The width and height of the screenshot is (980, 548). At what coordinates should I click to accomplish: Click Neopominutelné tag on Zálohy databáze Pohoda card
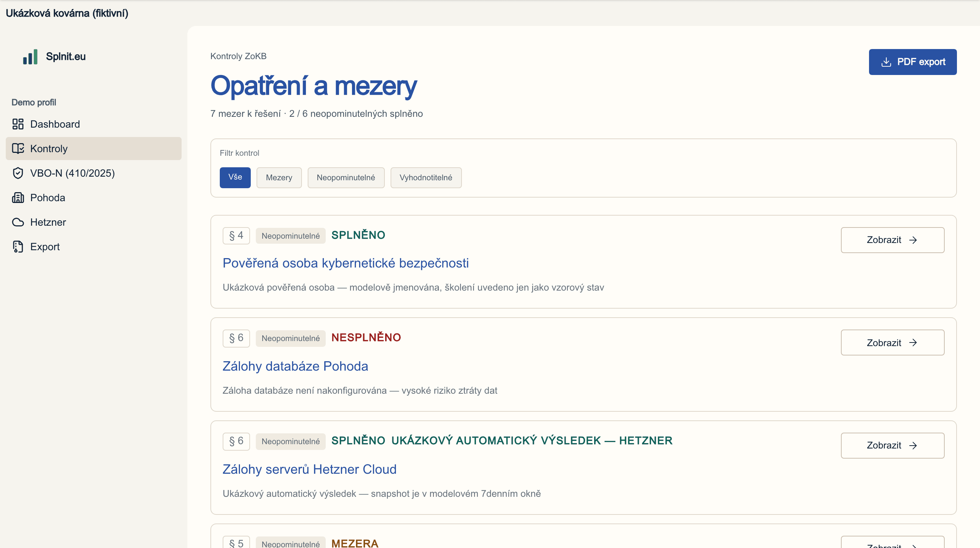(x=291, y=338)
